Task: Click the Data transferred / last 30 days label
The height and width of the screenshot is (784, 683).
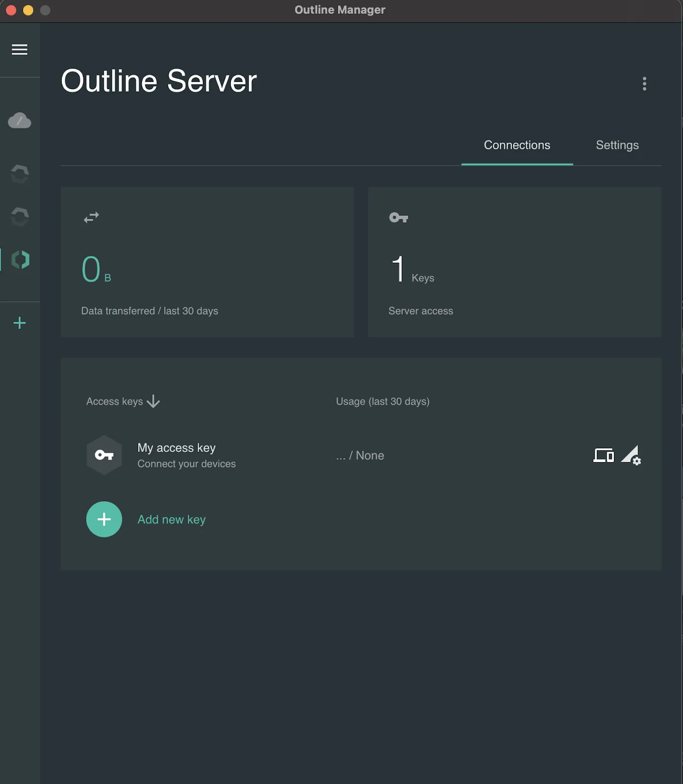Action: pos(149,311)
